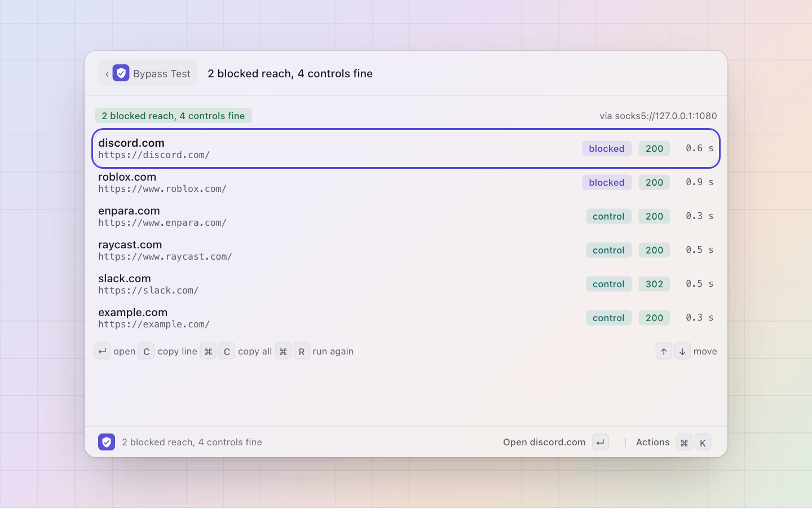Open the Actions menu in the footer
The width and height of the screenshot is (812, 508).
[x=652, y=442]
